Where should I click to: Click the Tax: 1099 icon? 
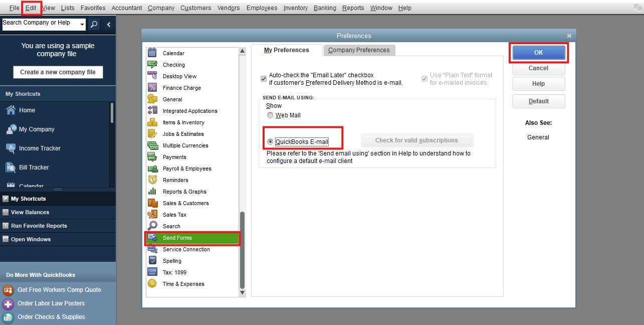[x=153, y=272]
